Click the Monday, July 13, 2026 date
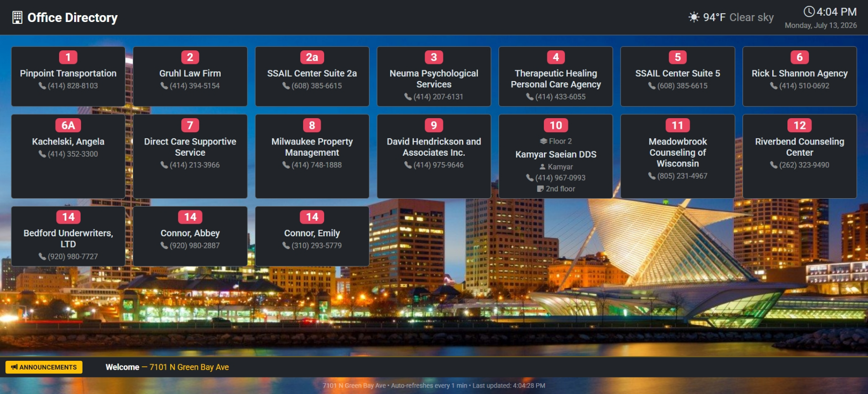The height and width of the screenshot is (394, 868). 821,25
